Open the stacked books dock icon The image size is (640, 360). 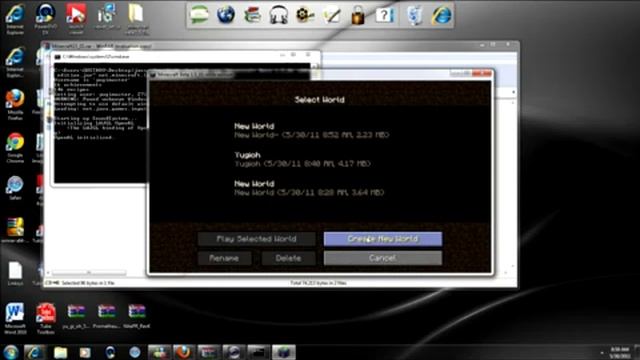click(x=253, y=16)
